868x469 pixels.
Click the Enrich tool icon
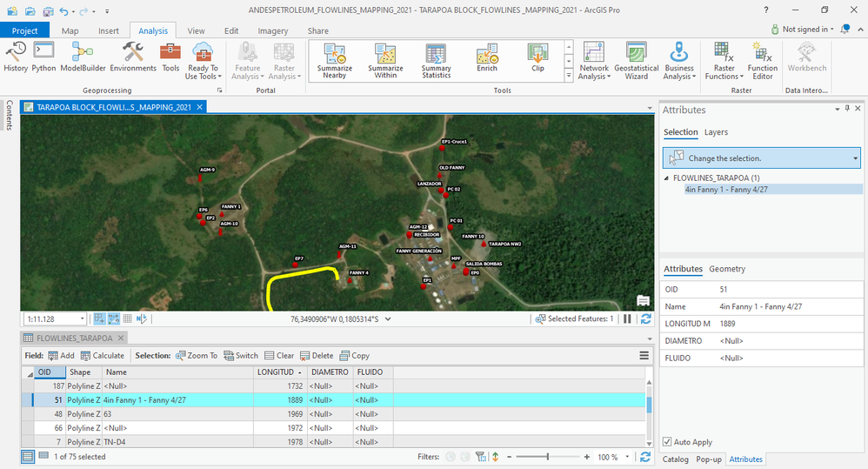(x=487, y=57)
